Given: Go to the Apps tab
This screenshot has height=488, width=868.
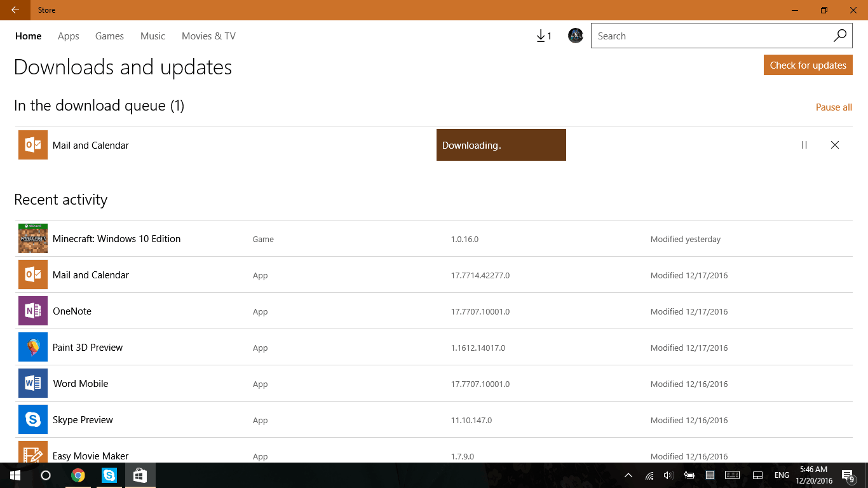Looking at the screenshot, I should [x=69, y=36].
